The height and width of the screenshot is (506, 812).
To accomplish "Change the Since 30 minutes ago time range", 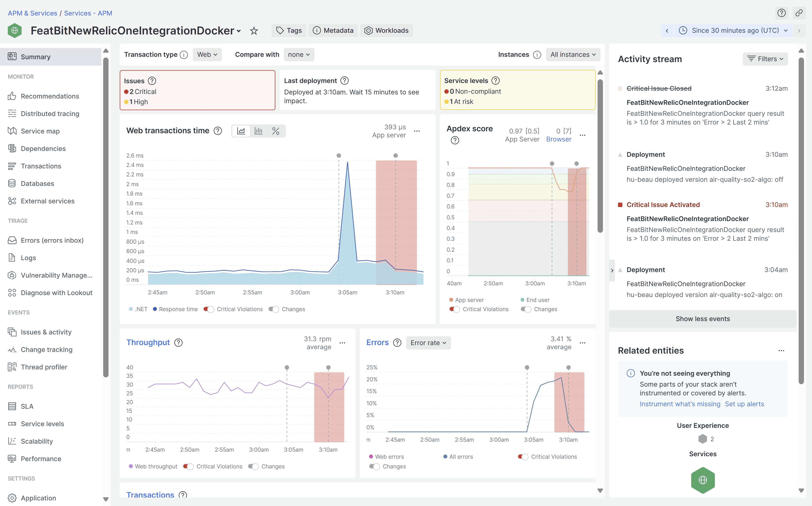I will pyautogui.click(x=733, y=30).
